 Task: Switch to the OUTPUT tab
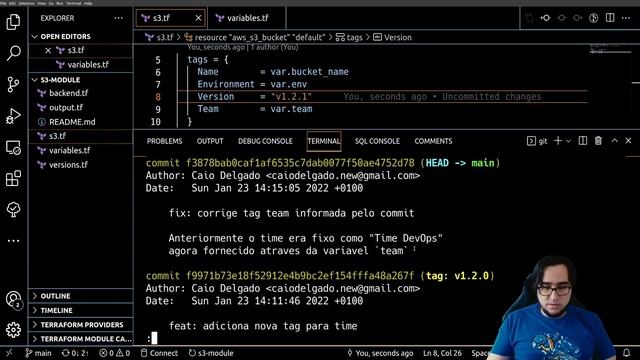[x=210, y=141]
